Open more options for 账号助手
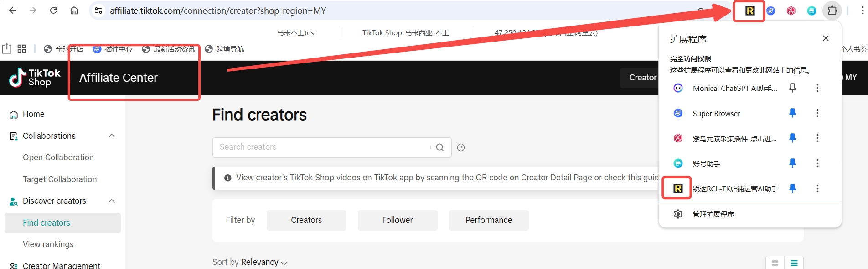The width and height of the screenshot is (868, 269). pos(817,163)
